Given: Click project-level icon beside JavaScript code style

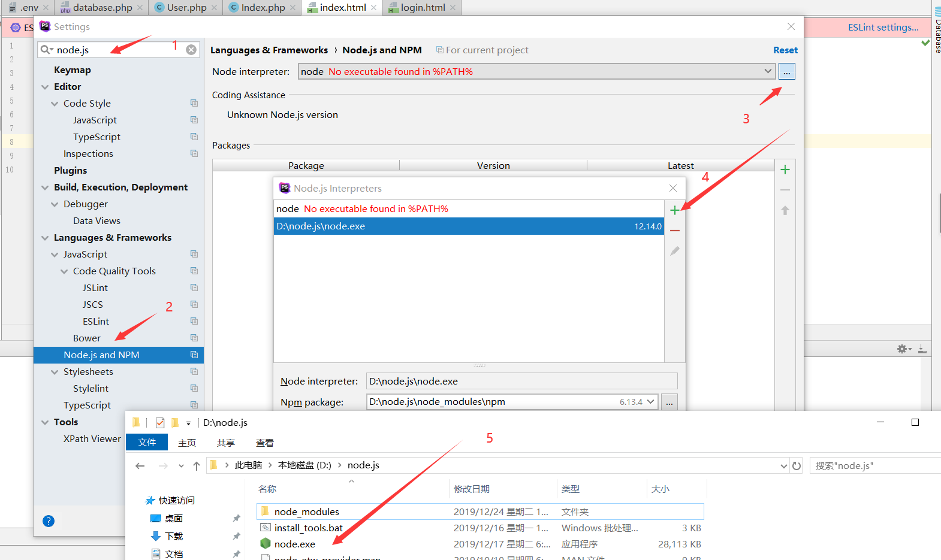Looking at the screenshot, I should point(194,120).
